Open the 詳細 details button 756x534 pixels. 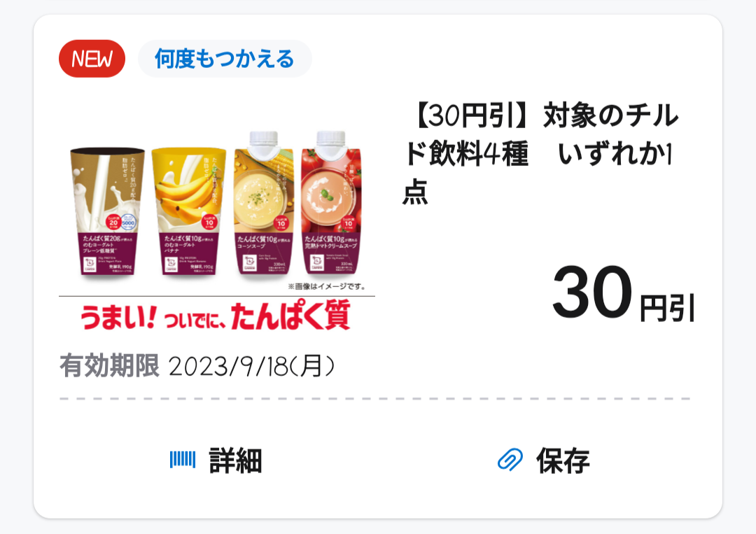(216, 461)
